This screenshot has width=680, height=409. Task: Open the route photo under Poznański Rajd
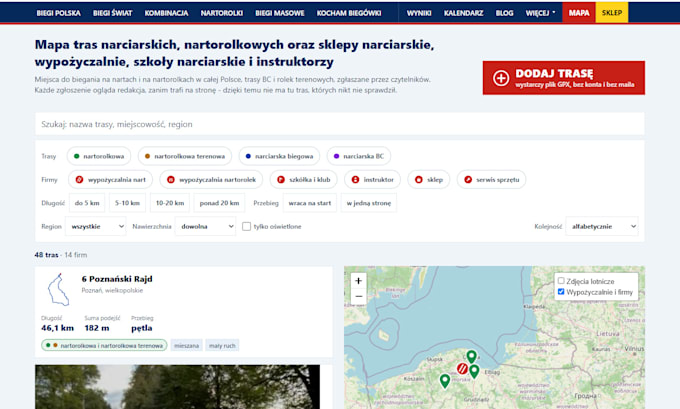pos(177,387)
